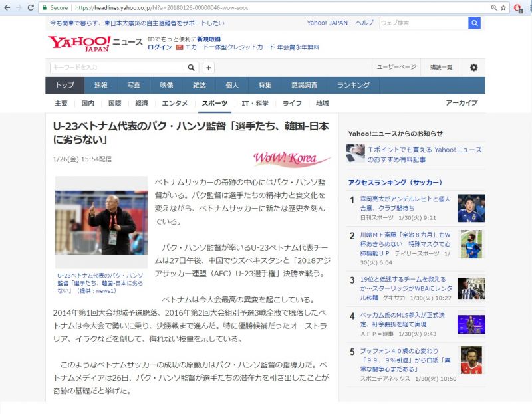Viewport: 532px width, 414px height.
Task: Click the blue ウェブ検索 search button
Action: point(474,23)
